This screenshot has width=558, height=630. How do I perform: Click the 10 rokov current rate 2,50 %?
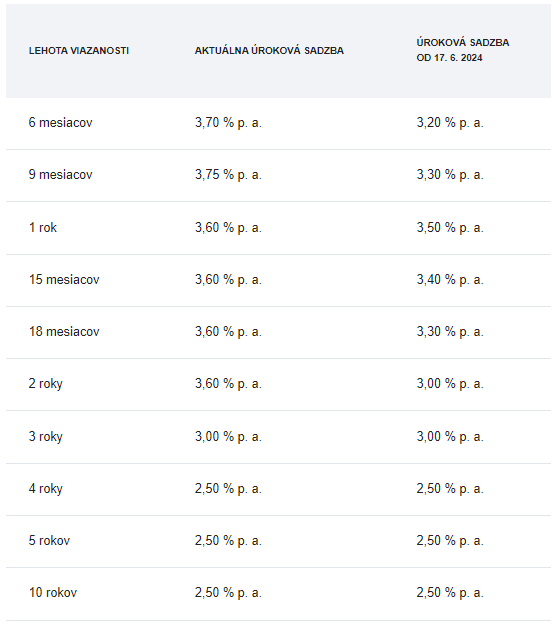pos(228,593)
